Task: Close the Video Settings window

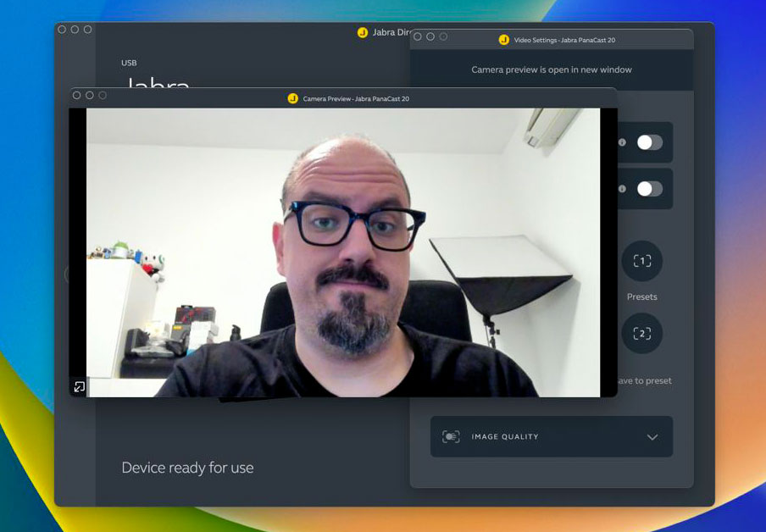Action: pyautogui.click(x=418, y=36)
